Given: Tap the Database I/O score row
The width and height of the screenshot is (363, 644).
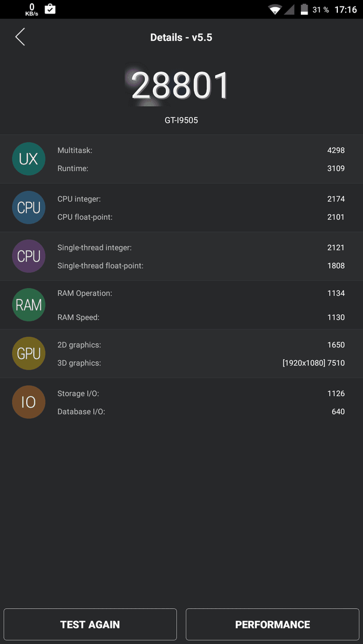Looking at the screenshot, I should pyautogui.click(x=201, y=411).
